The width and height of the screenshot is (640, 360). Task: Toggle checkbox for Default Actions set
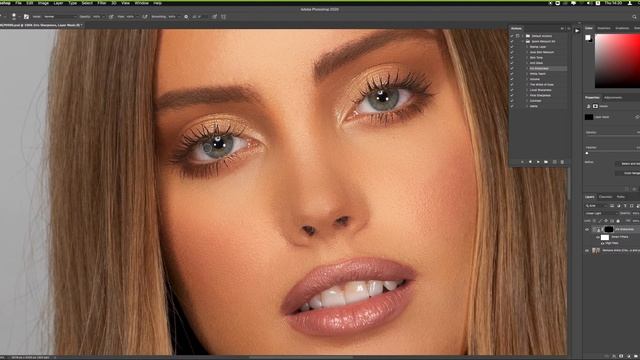tap(512, 36)
